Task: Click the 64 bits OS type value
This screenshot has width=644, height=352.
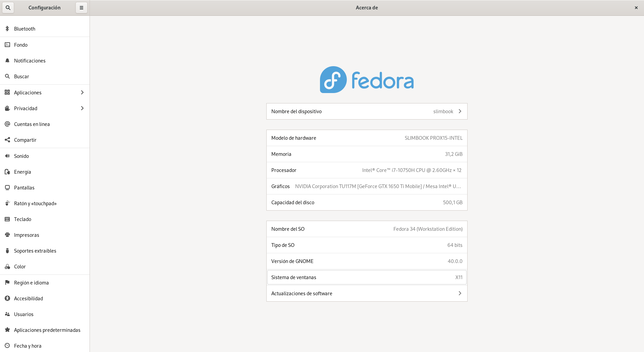Action: pos(455,245)
